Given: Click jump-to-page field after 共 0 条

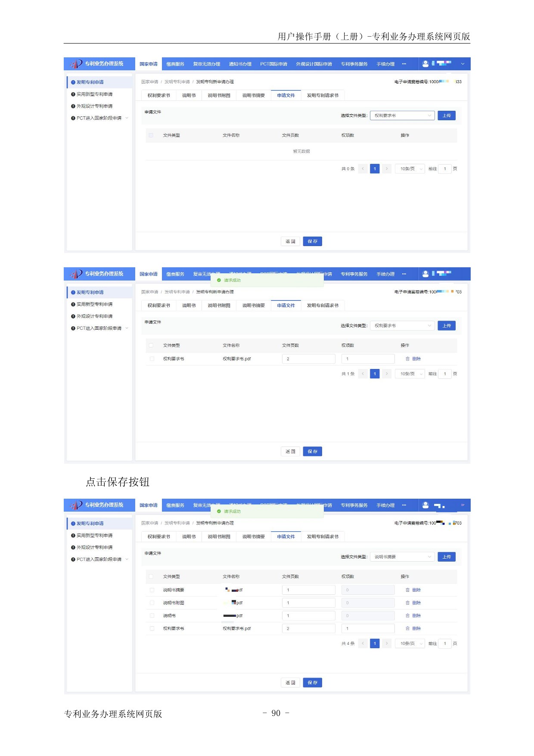Looking at the screenshot, I should [445, 169].
